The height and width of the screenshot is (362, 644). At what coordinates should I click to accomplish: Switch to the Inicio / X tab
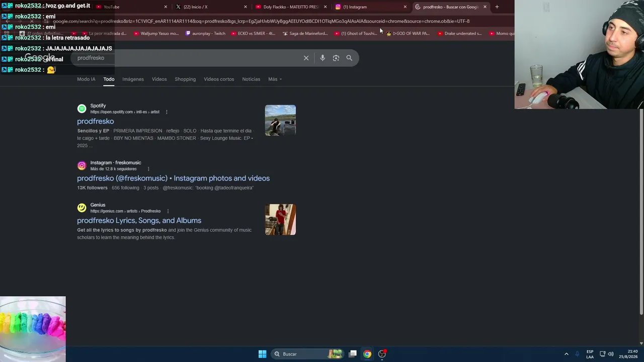point(211,7)
